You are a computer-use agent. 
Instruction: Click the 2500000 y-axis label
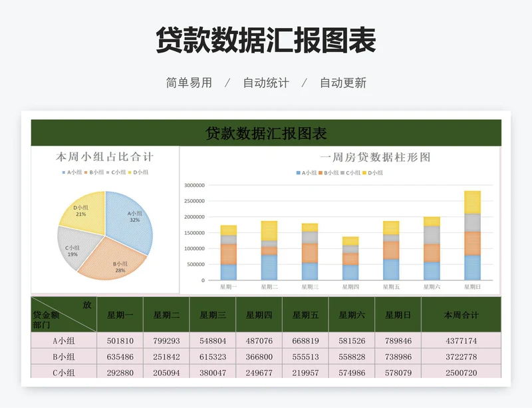click(194, 201)
